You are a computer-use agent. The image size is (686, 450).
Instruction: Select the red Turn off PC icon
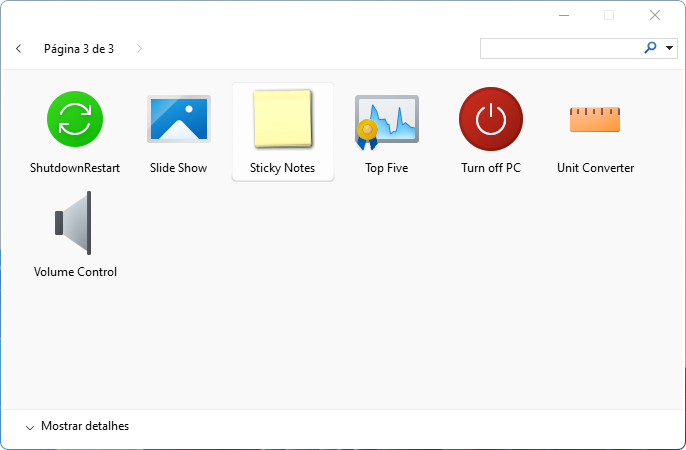491,119
